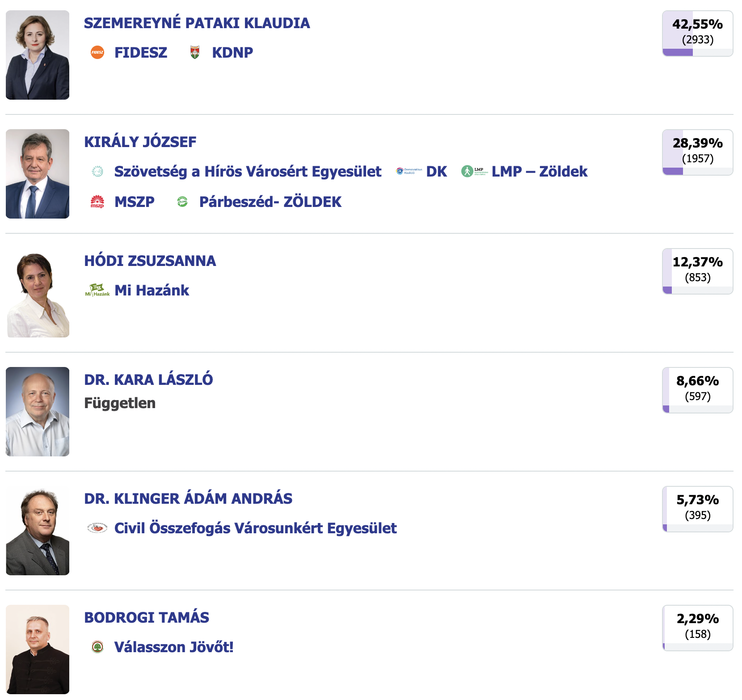Open the Dr. Klinger Ádám András link
The height and width of the screenshot is (700, 742).
tap(188, 498)
